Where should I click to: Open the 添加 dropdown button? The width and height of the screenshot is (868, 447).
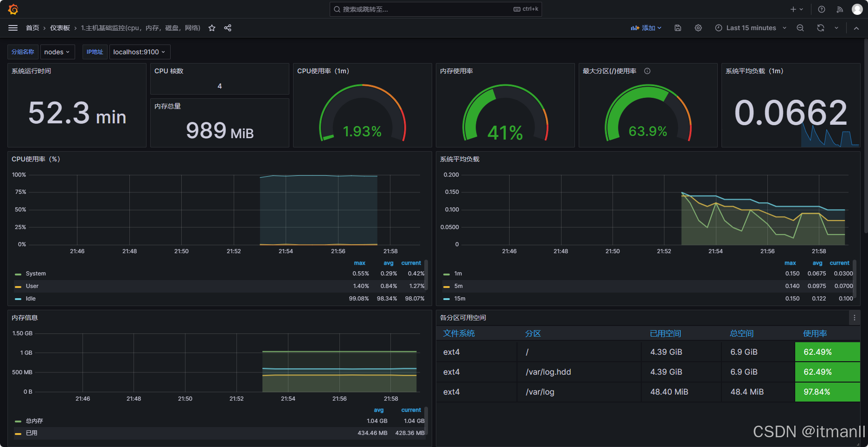(x=646, y=28)
